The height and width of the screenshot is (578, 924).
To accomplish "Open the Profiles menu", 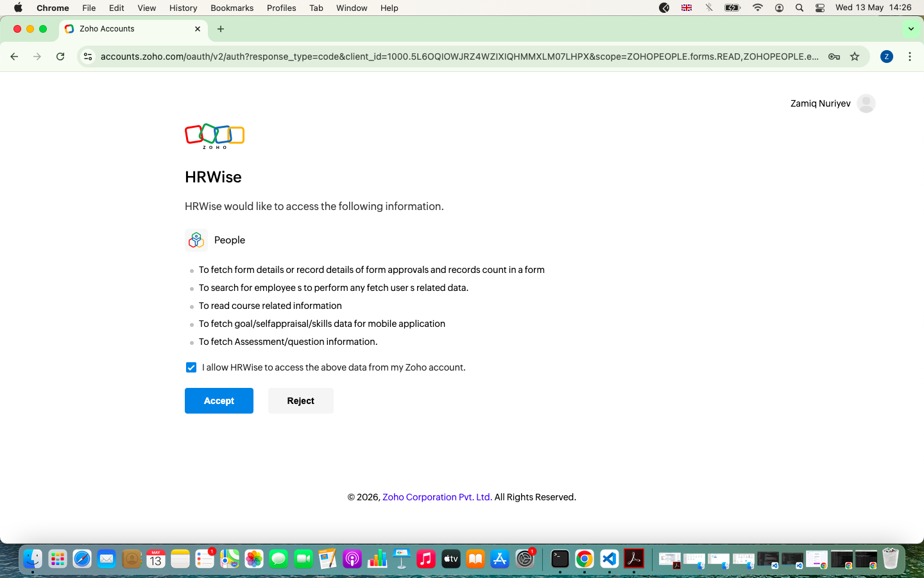I will click(282, 8).
